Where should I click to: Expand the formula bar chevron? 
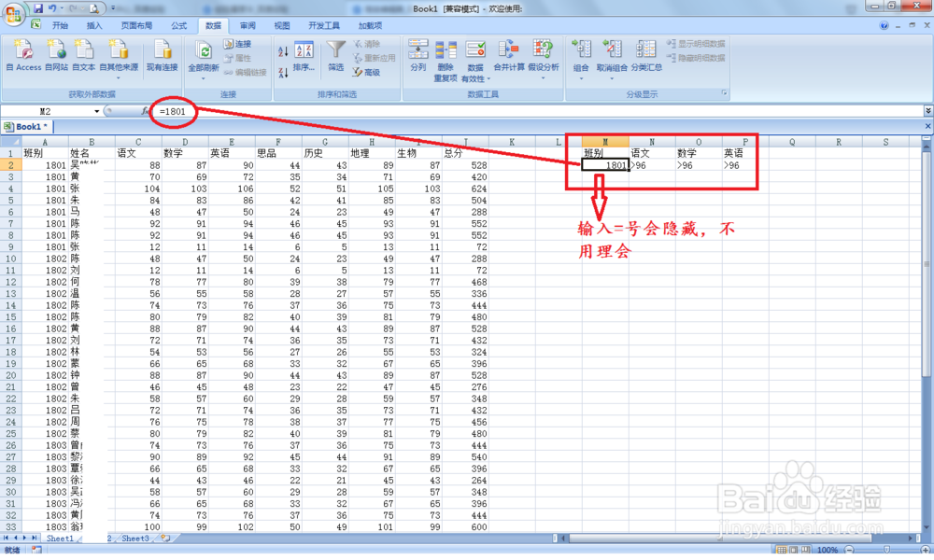point(928,111)
